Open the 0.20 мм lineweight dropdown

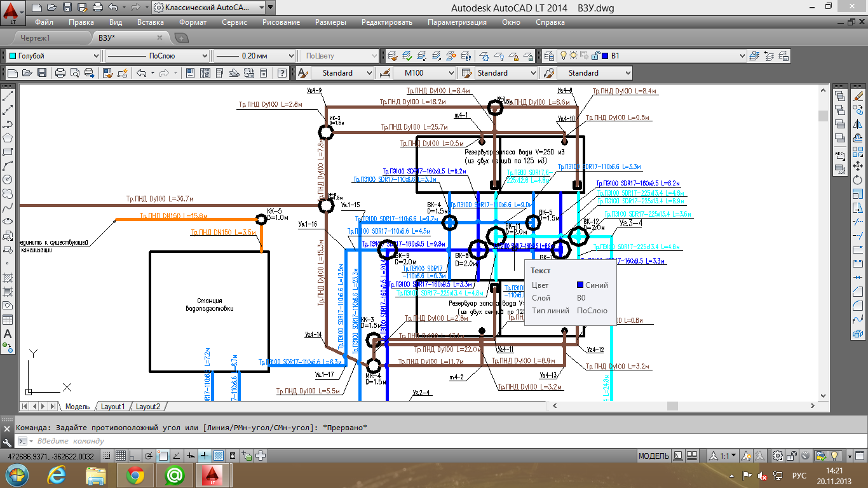(x=254, y=56)
